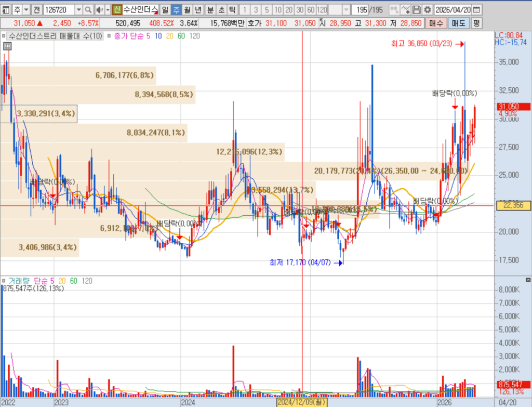The height and width of the screenshot is (407, 532).
Task: Click the speaker sound alert icon
Action: tap(99, 9)
